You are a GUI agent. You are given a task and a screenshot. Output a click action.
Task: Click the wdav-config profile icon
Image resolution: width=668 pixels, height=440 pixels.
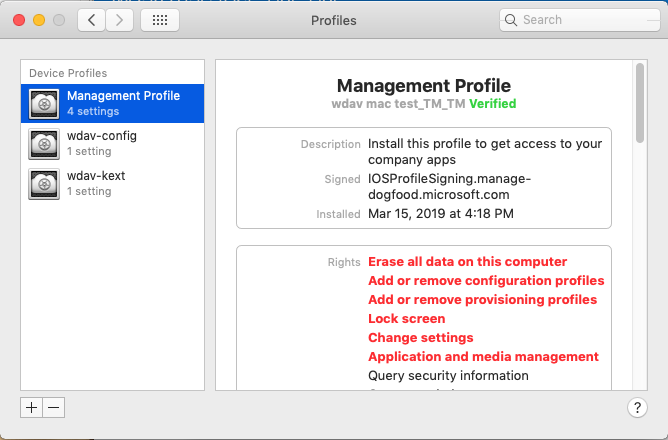tap(44, 144)
